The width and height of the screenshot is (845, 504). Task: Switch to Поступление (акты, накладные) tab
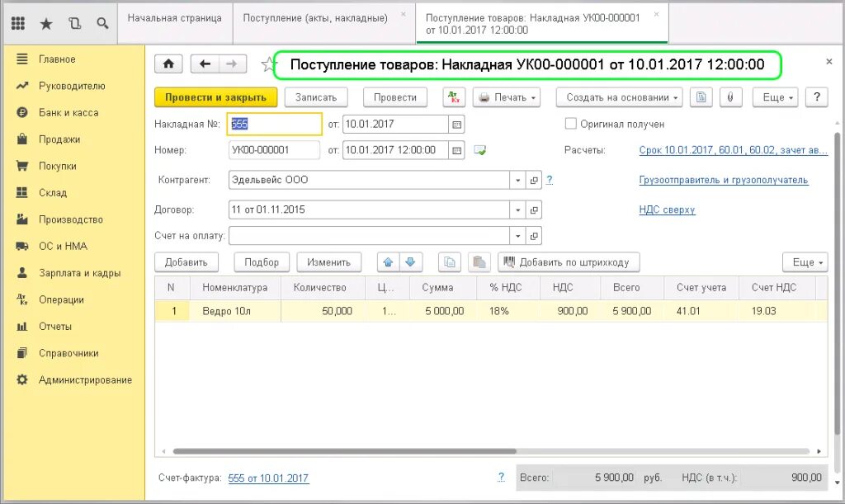click(x=315, y=18)
